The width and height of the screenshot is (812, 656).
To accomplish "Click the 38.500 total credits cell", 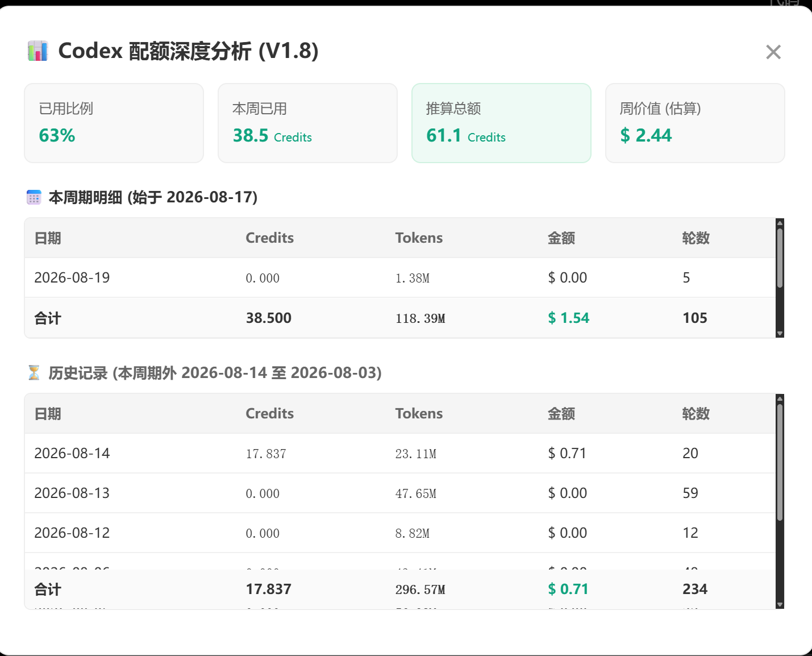I will click(269, 318).
